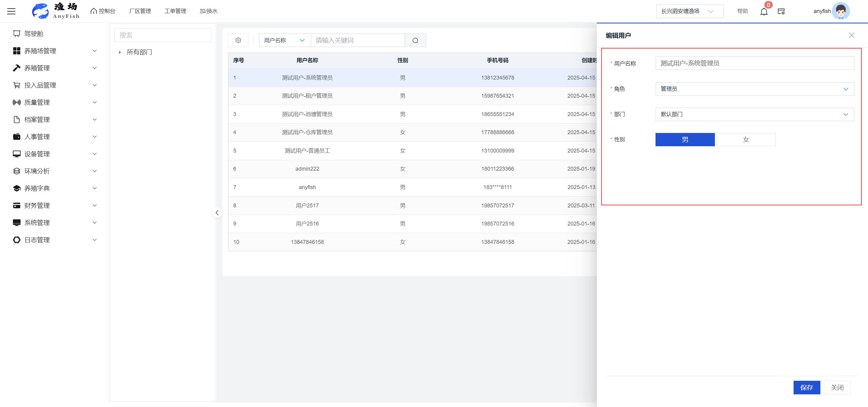
Task: Select 男 gender option
Action: coord(685,140)
